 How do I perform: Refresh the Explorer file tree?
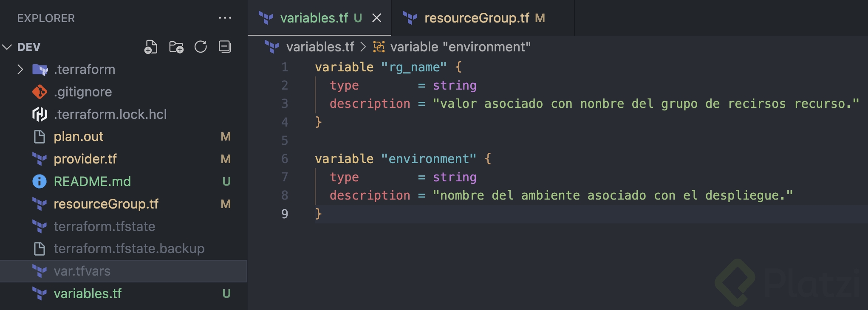point(201,47)
